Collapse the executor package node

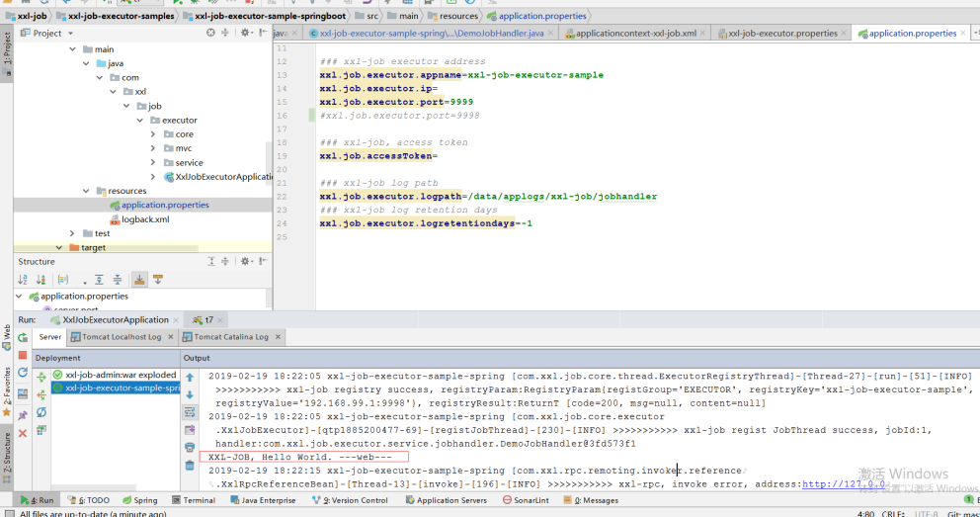coord(140,120)
